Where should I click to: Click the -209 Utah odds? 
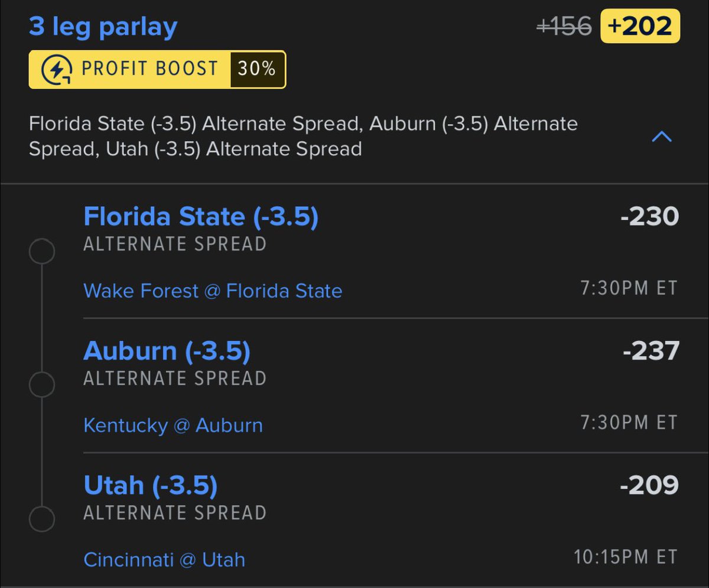(x=649, y=485)
